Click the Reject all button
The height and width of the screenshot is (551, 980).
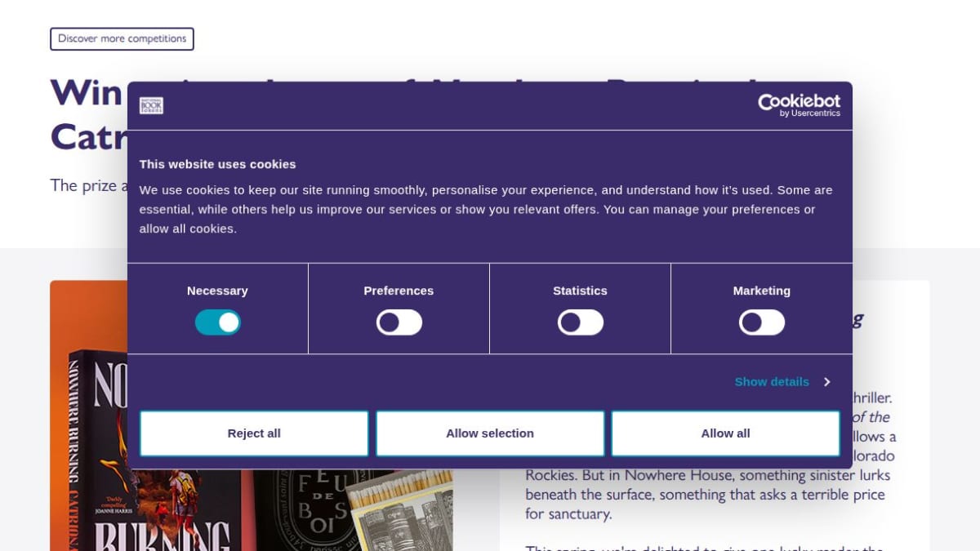click(254, 433)
